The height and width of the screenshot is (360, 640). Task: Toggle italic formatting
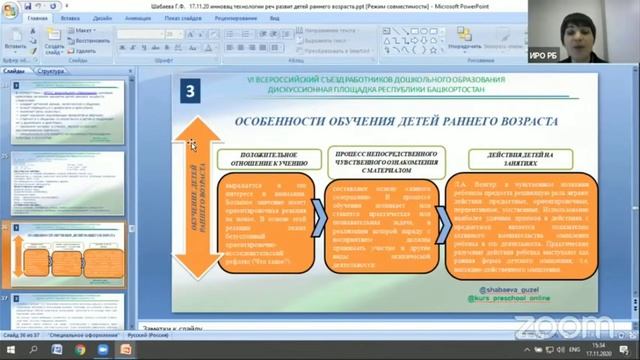click(x=133, y=48)
